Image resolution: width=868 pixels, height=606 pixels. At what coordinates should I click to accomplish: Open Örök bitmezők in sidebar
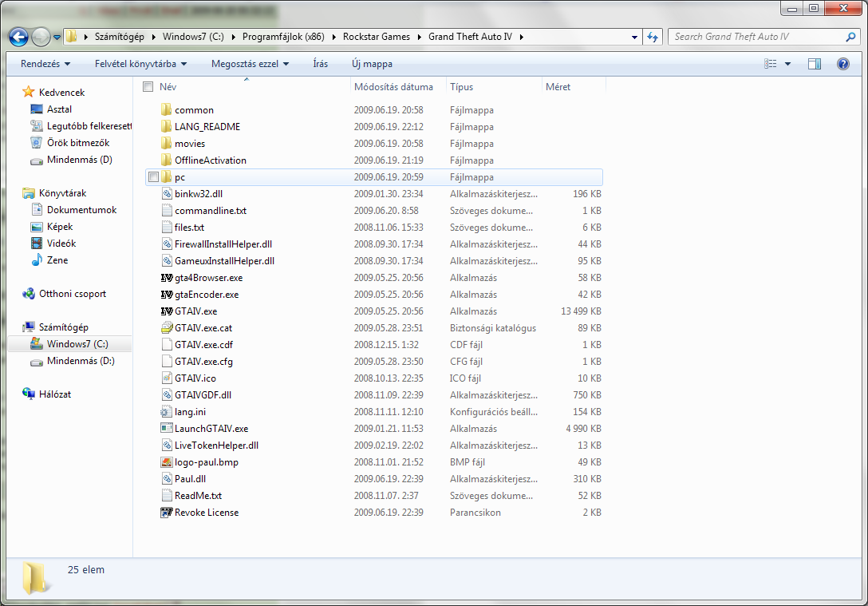coord(78,142)
